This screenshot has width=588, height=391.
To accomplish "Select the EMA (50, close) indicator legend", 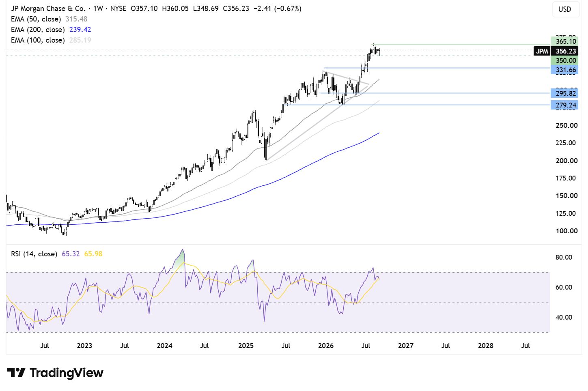I will pos(36,19).
